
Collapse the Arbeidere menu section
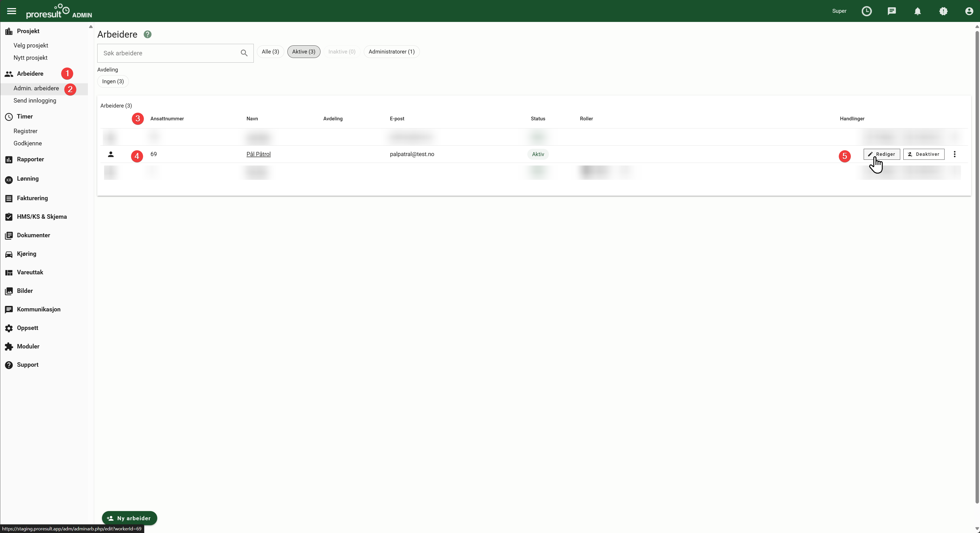pyautogui.click(x=30, y=74)
